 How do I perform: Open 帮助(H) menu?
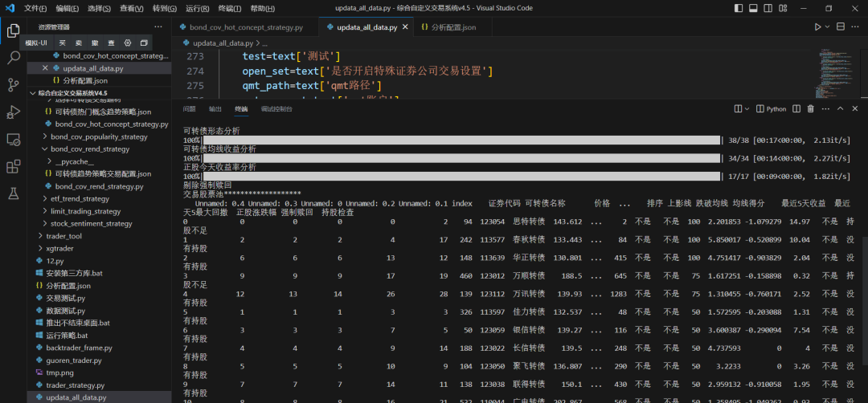[261, 8]
